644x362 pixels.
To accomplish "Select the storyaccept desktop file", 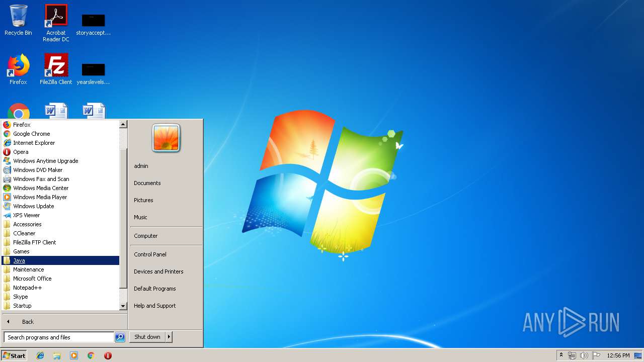I will click(x=93, y=24).
